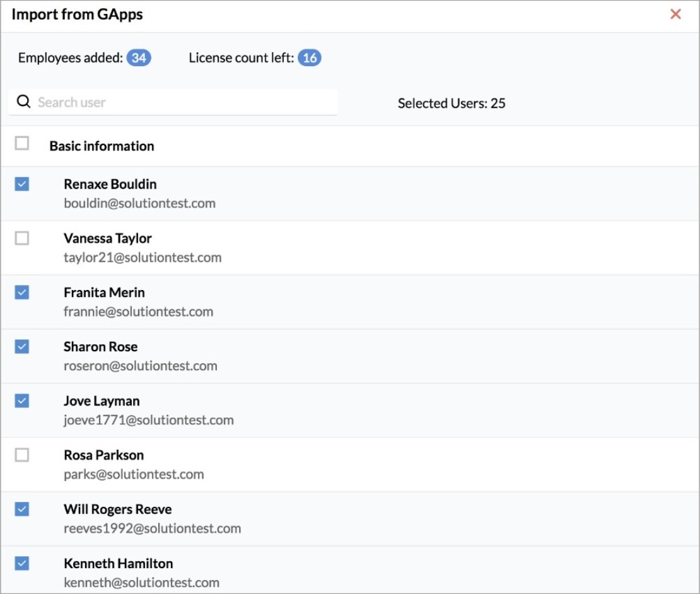This screenshot has width=700, height=594.
Task: Click the email frannie@solutiontest.com
Action: point(138,312)
